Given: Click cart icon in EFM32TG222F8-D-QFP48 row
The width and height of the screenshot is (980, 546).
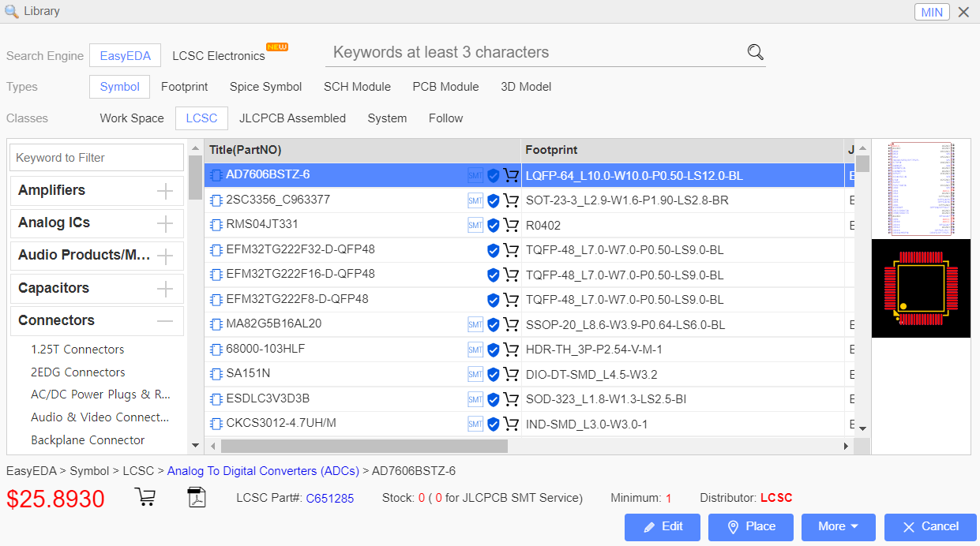Looking at the screenshot, I should point(511,300).
